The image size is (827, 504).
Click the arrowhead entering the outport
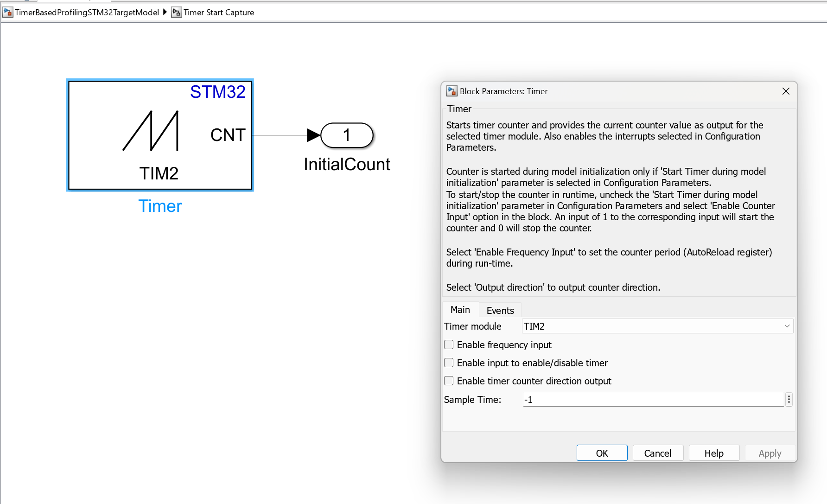(x=313, y=135)
